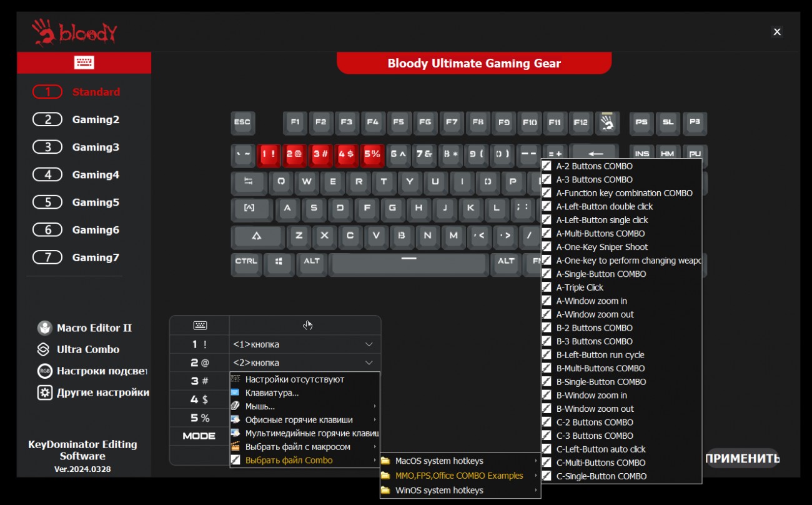Click the spacebar on virtual keyboard

(x=408, y=263)
